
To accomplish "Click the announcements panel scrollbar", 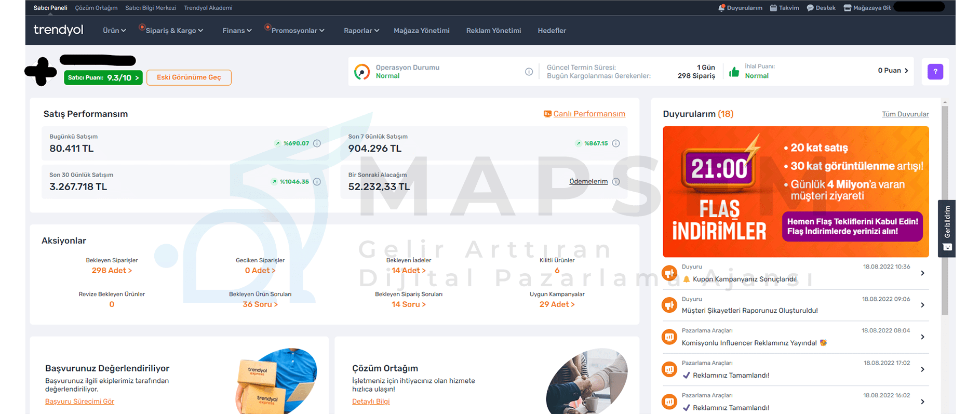I will point(945,210).
